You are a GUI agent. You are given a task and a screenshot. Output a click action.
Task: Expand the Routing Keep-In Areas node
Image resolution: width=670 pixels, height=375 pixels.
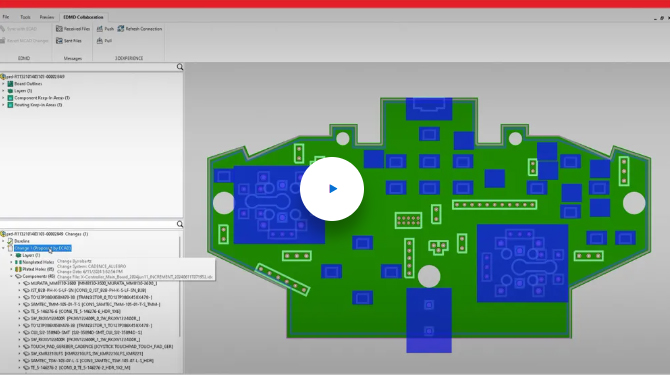[3, 105]
